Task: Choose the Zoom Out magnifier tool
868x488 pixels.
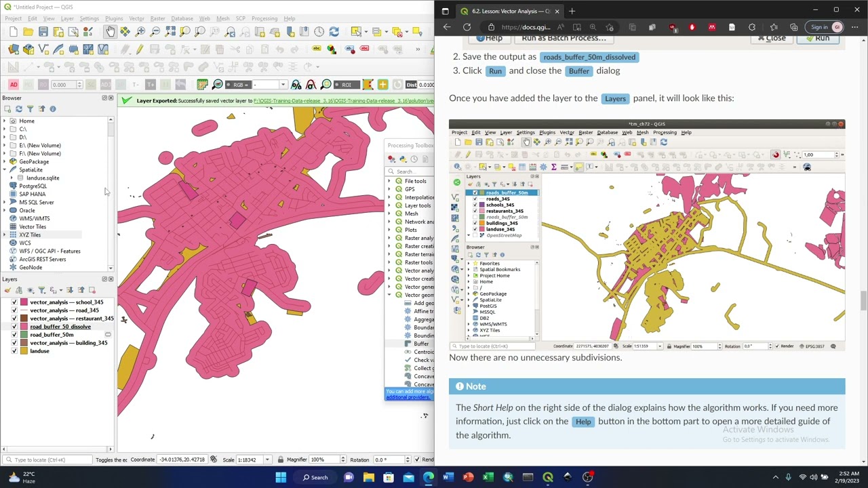Action: pos(155,32)
